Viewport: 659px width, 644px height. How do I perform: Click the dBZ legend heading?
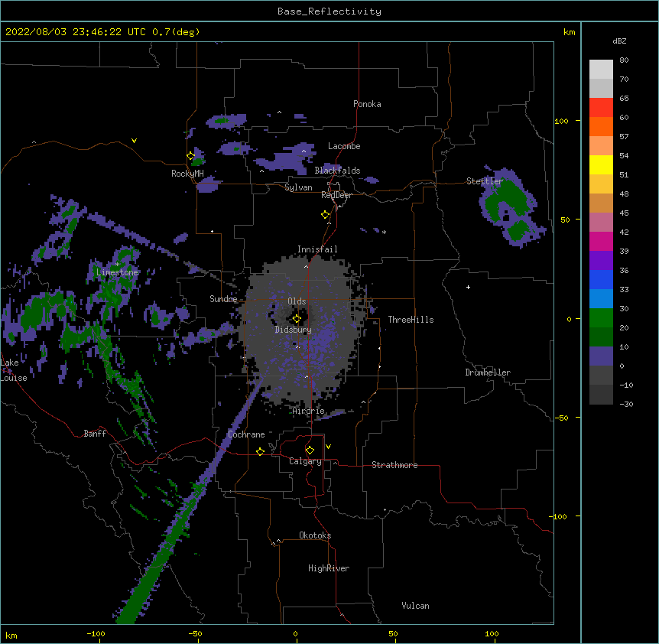(x=619, y=41)
